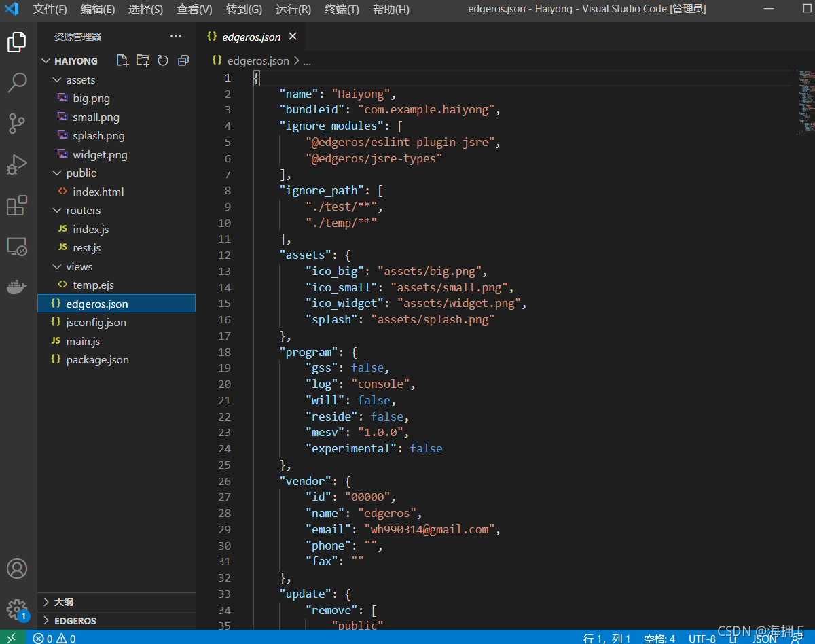This screenshot has height=644, width=815.
Task: Open the Manage gear icon
Action: click(17, 609)
